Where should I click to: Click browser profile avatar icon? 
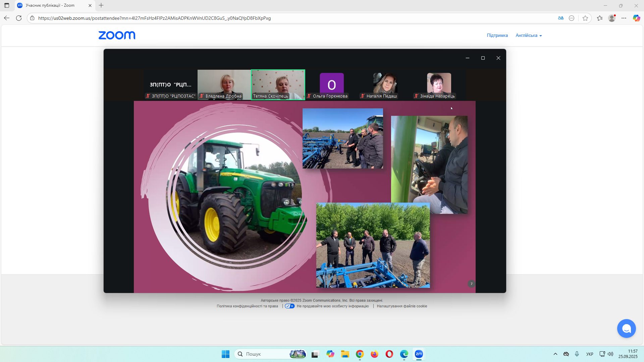pos(612,18)
